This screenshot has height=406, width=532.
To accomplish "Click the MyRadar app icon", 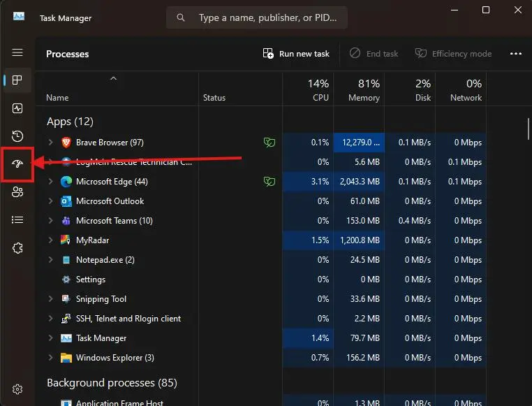I will click(x=66, y=240).
